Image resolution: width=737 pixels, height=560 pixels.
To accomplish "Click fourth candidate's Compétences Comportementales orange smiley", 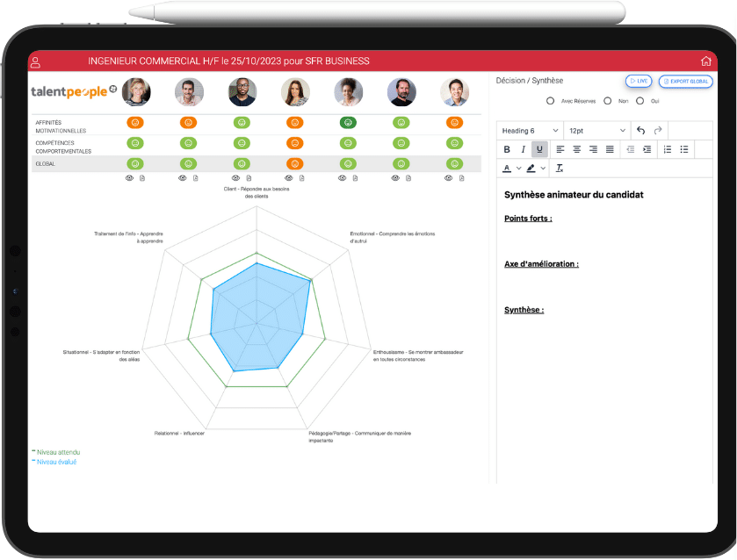I will point(294,143).
